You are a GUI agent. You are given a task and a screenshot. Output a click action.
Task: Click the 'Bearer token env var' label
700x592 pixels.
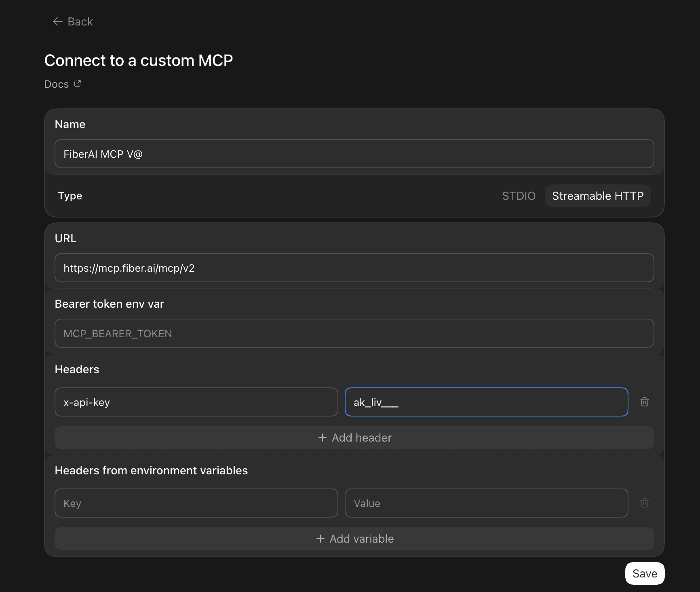[x=109, y=304]
